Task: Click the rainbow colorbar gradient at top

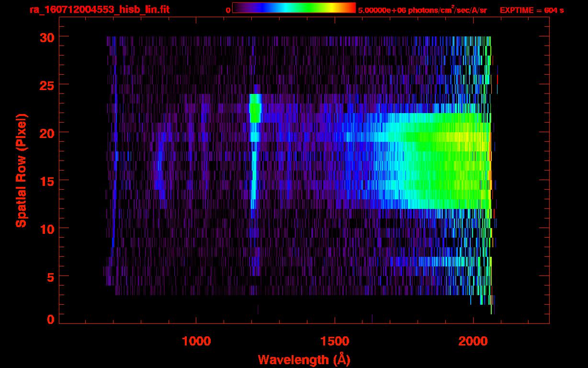Action: 294,8
